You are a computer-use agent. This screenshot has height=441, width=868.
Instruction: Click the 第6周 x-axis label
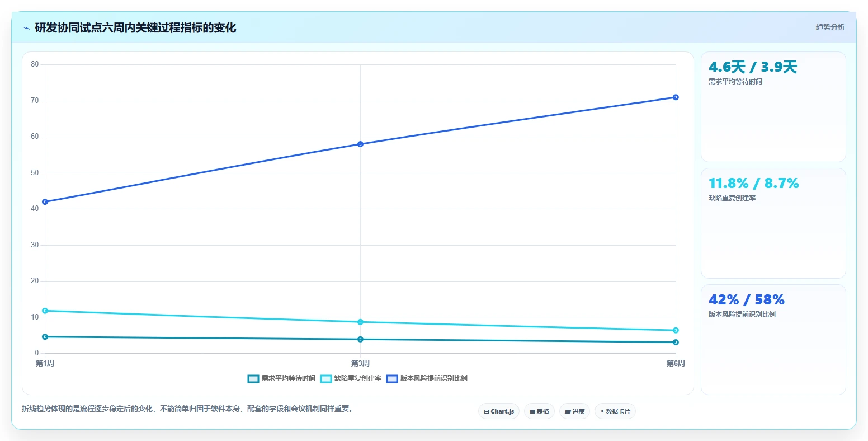coord(676,364)
